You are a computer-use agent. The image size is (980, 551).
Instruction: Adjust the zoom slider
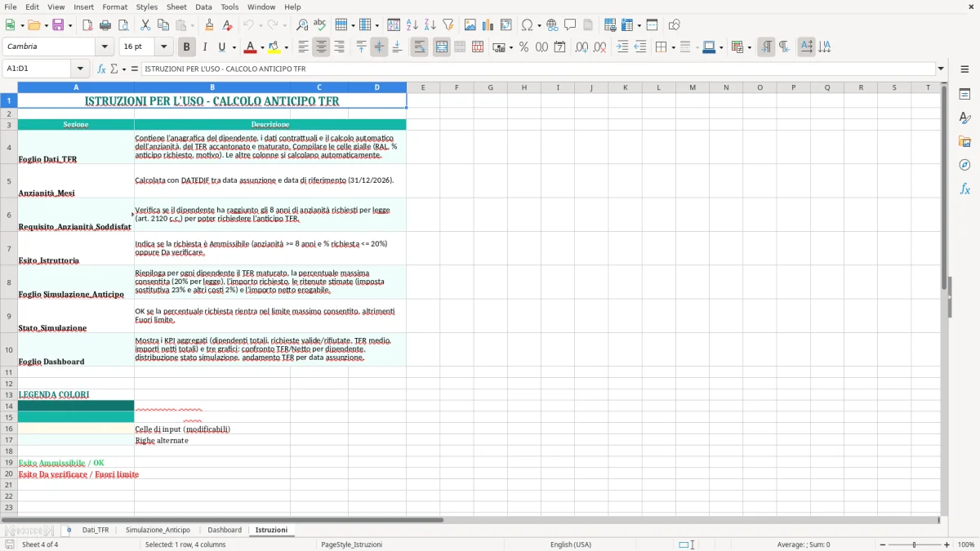tap(914, 544)
